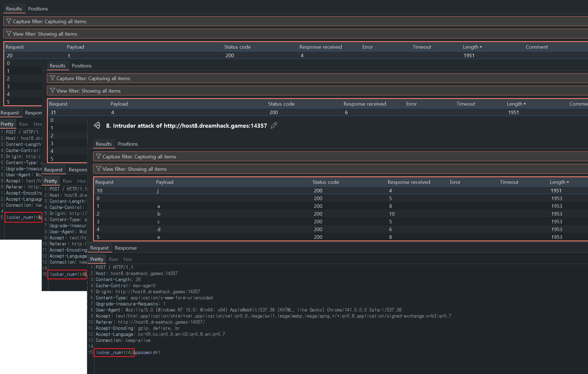Image resolution: width=588 pixels, height=374 pixels.
Task: Click the Burp Intruder attack icon beside title
Action: tap(97, 125)
